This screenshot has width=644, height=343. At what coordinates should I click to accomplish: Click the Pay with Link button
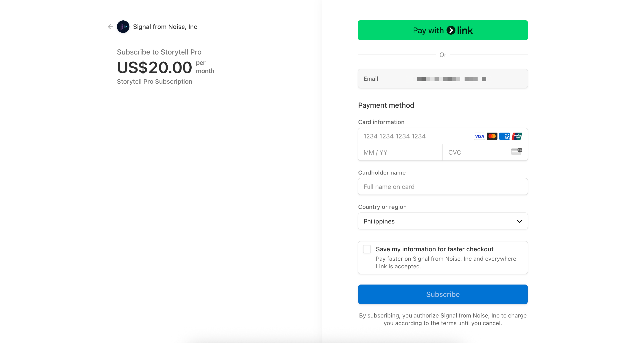(443, 30)
